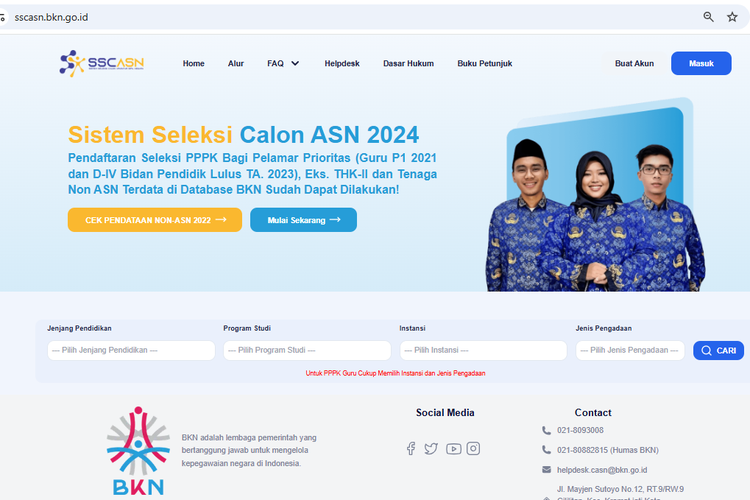Open the Instagram social media icon
Viewport: 750px width, 500px height.
[473, 448]
